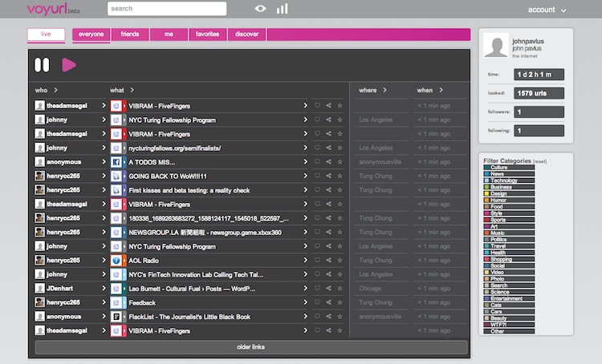The image size is (602, 364).
Task: Click the Facebook favicon beside A TODOS MIS...
Action: 116,162
